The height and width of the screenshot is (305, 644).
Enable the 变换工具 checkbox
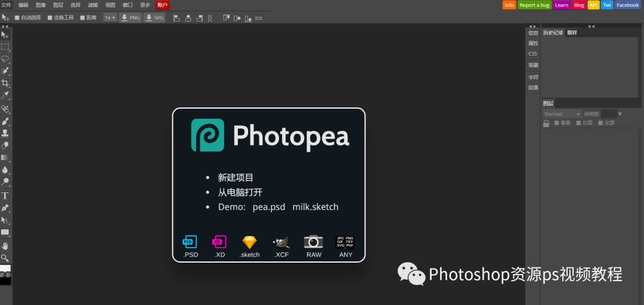[x=49, y=18]
